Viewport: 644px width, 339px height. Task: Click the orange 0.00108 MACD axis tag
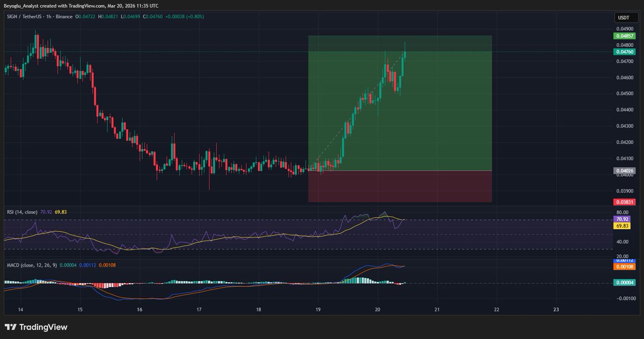pos(624,266)
